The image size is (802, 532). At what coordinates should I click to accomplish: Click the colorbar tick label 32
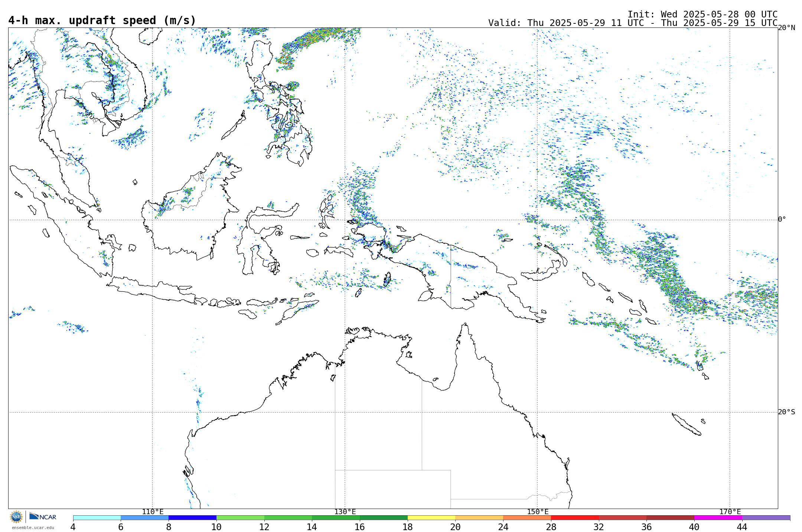pos(599,527)
